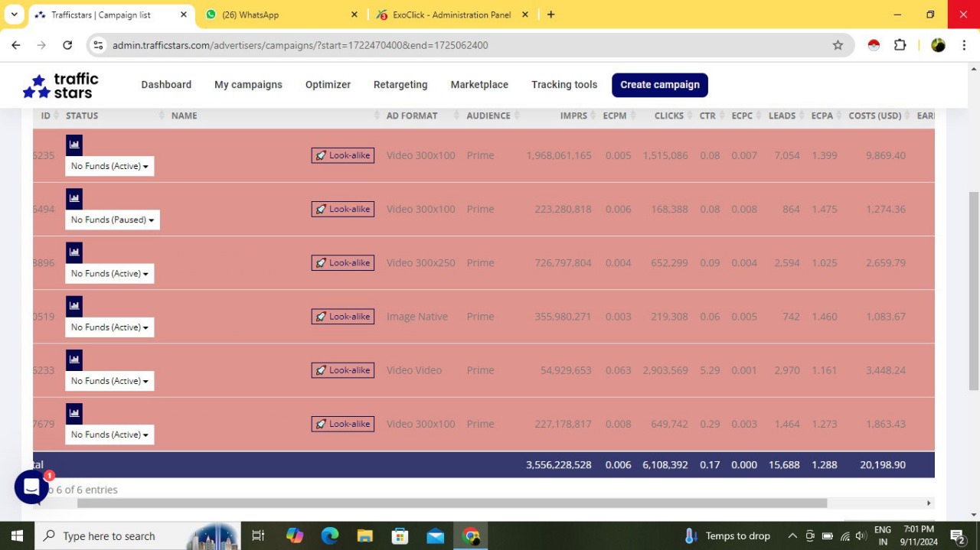Reload the page

coord(67,45)
